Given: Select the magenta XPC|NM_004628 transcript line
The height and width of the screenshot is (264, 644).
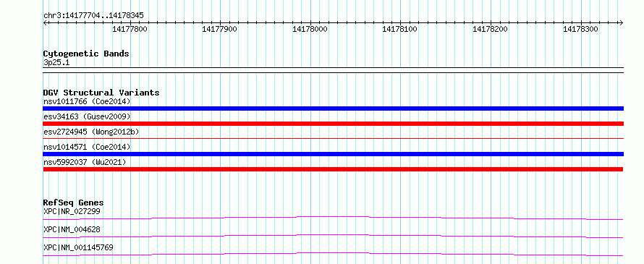Looking at the screenshot, I should 333,236.
